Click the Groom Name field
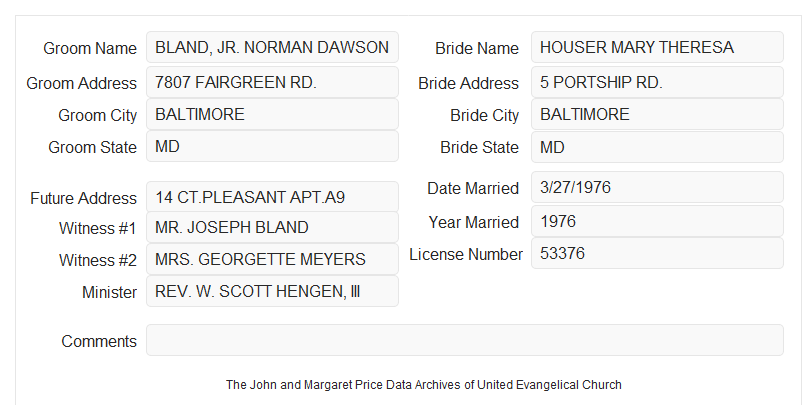This screenshot has height=405, width=805. 272,47
